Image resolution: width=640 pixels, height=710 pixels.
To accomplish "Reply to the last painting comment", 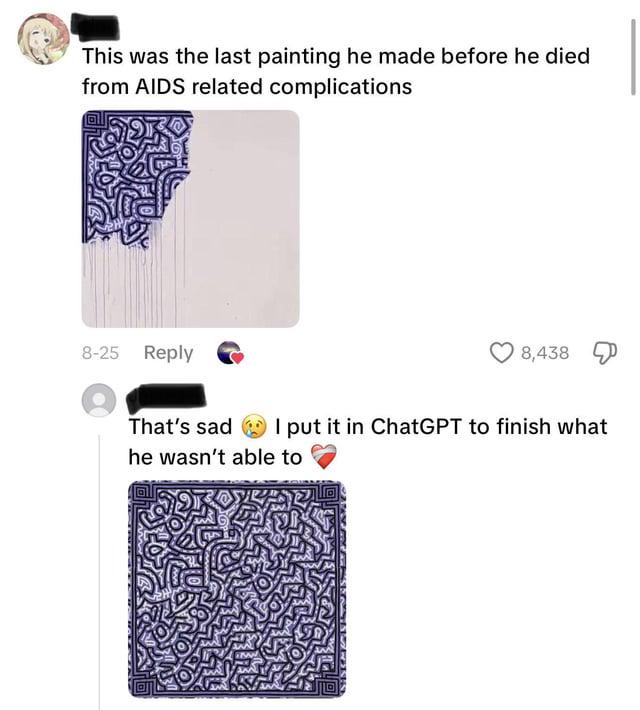I will click(x=168, y=353).
